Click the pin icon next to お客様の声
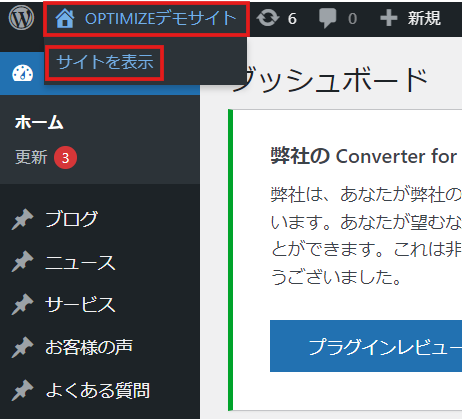This screenshot has width=462, height=419. click(x=23, y=347)
